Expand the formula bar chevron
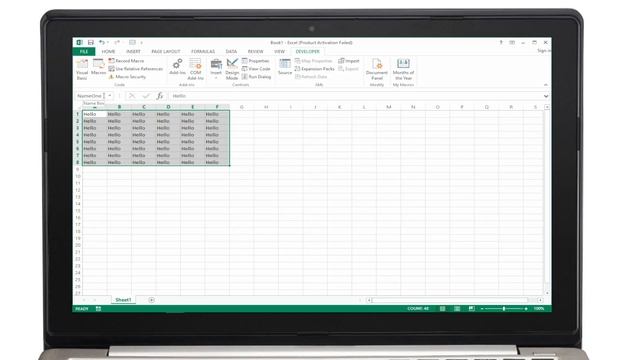 [546, 96]
